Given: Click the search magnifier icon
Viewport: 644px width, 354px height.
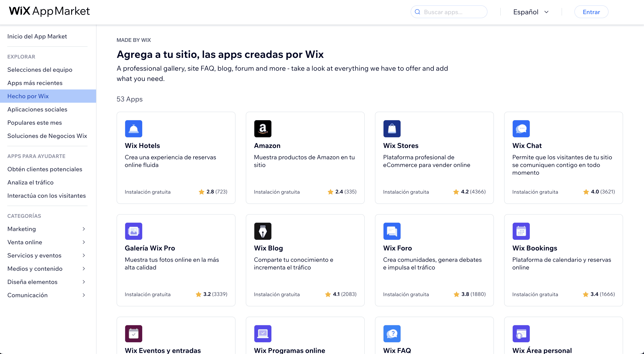Looking at the screenshot, I should tap(417, 12).
